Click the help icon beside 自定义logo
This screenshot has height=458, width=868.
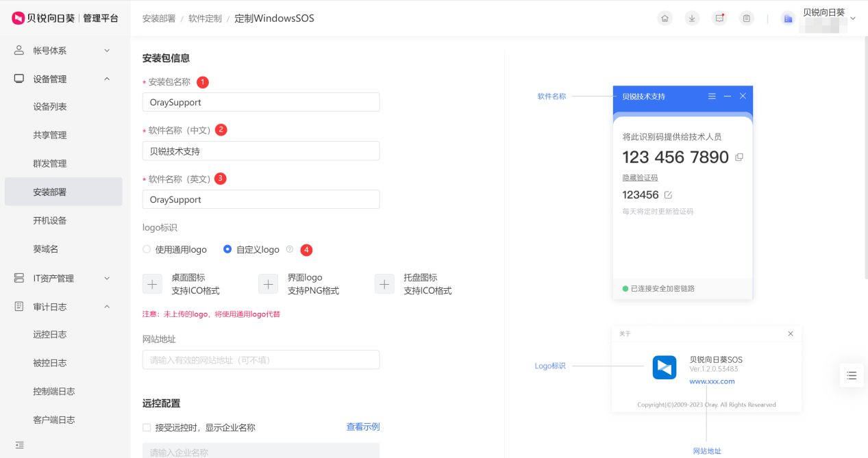pyautogui.click(x=290, y=250)
